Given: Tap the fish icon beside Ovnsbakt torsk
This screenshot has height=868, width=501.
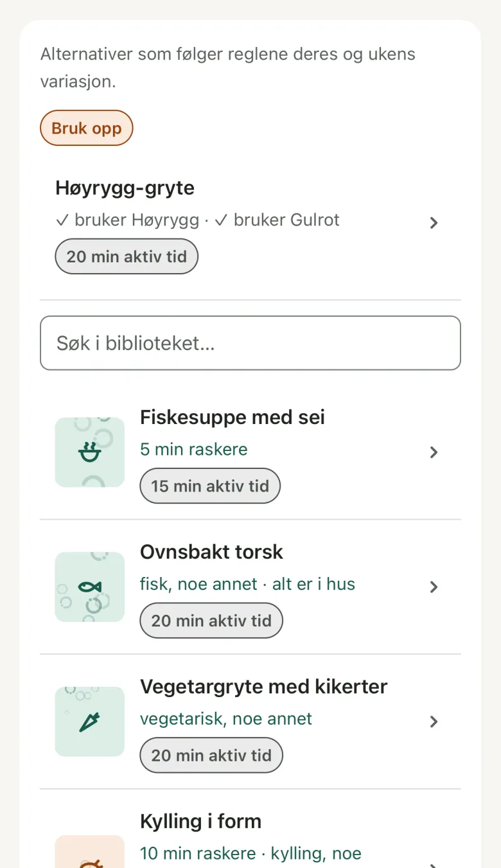Looking at the screenshot, I should 90,587.
